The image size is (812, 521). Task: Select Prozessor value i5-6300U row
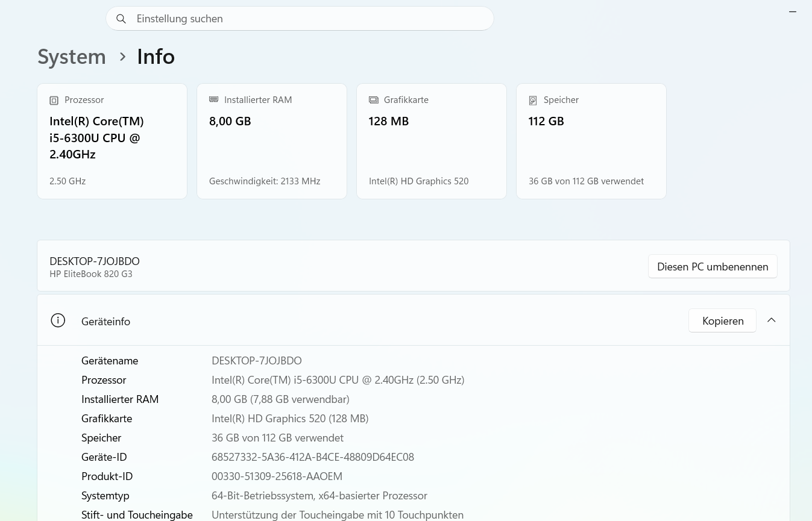click(x=338, y=380)
